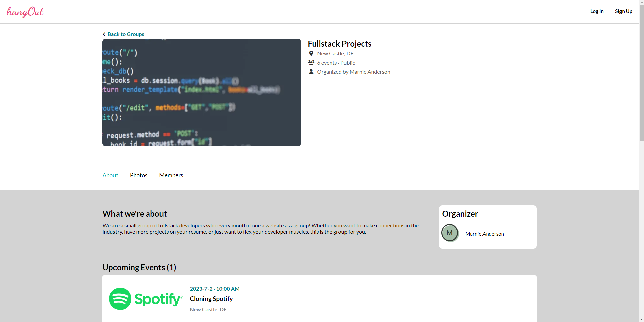The height and width of the screenshot is (322, 644).
Task: Click the scrollbar down arrow
Action: (641, 319)
